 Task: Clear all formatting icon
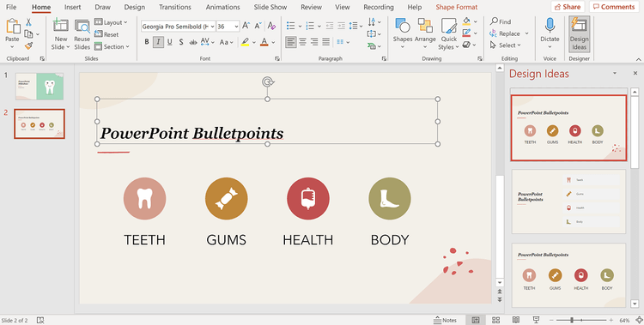pos(271,27)
